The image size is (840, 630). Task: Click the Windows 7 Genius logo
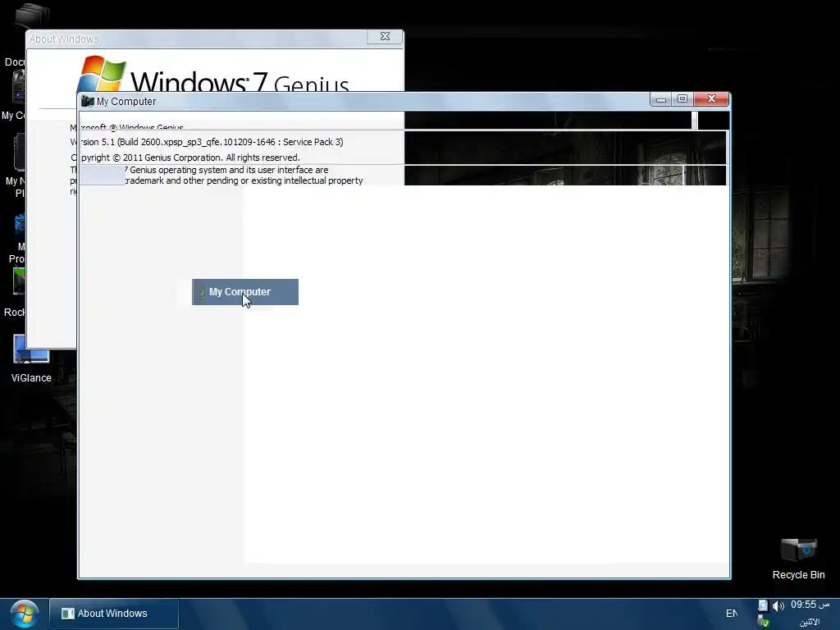pyautogui.click(x=213, y=74)
